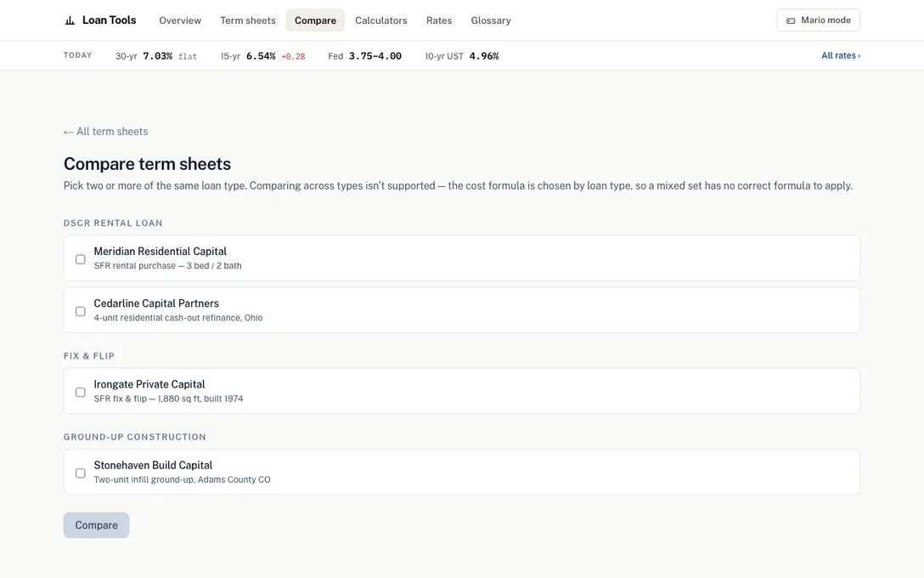
Task: Switch to the Compare tab
Action: pos(315,20)
